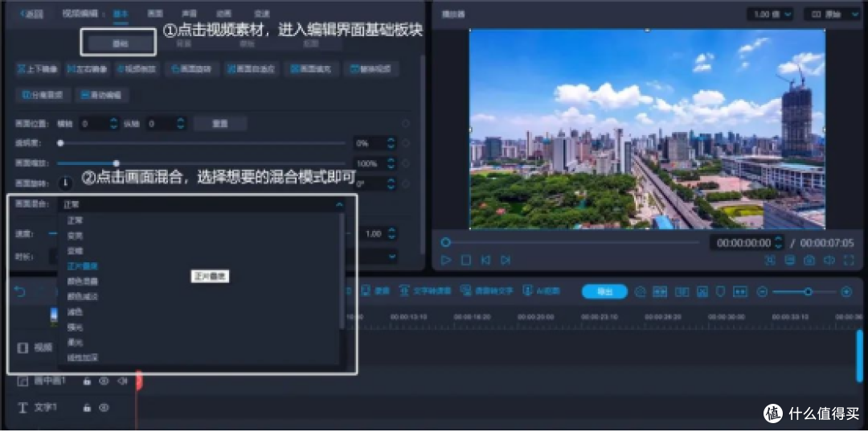Click the 重置 reset button

(219, 124)
